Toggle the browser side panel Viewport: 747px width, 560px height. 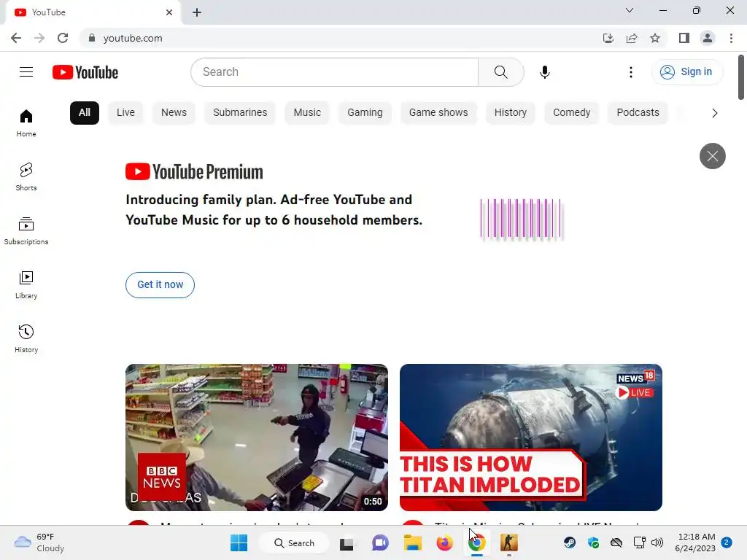(684, 38)
